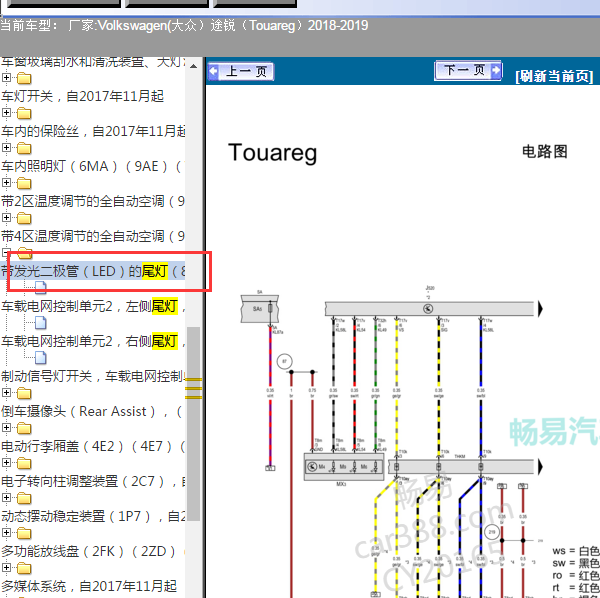Select 带4区温度调节的全自动空调 row

[x=93, y=236]
